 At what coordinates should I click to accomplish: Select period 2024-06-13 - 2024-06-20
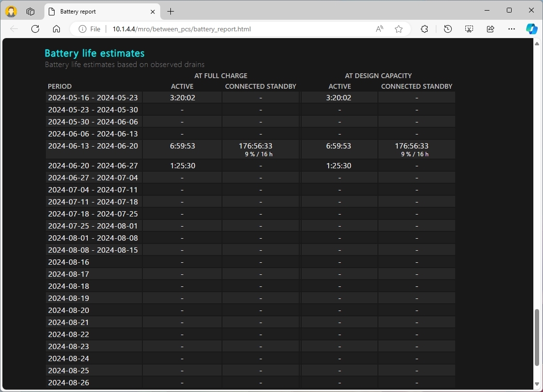[x=93, y=146]
